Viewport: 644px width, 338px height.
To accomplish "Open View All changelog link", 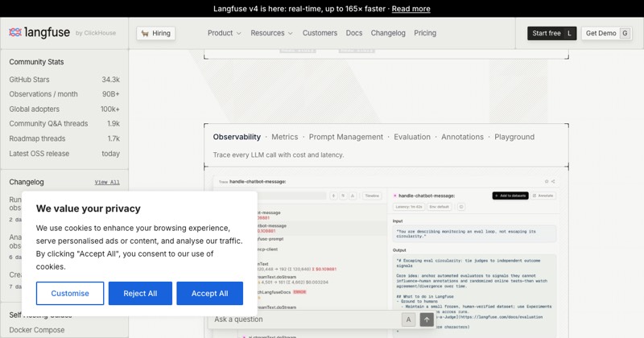I will coord(107,183).
